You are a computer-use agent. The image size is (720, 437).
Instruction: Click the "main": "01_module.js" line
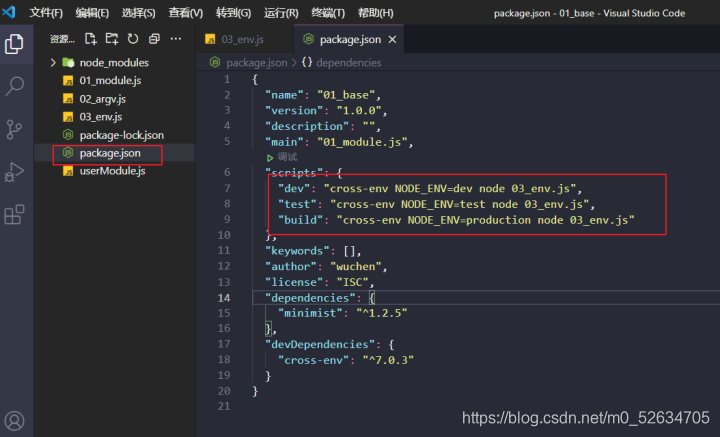pos(339,142)
